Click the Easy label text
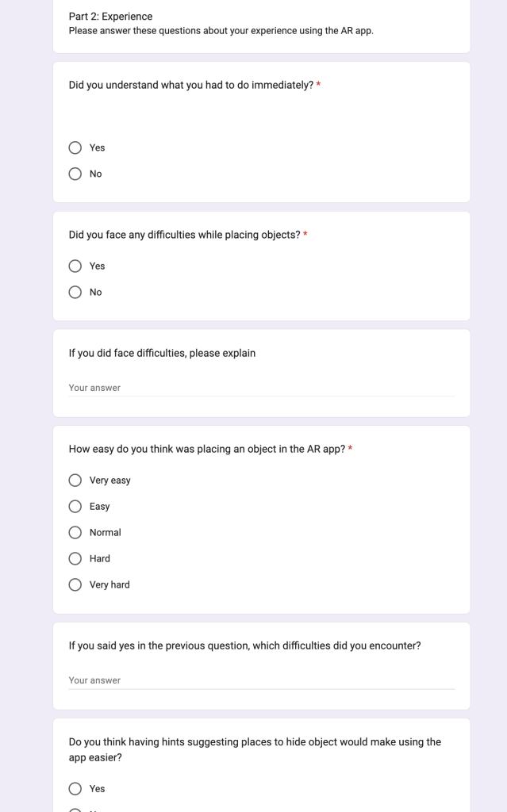The width and height of the screenshot is (507, 812). 99,507
